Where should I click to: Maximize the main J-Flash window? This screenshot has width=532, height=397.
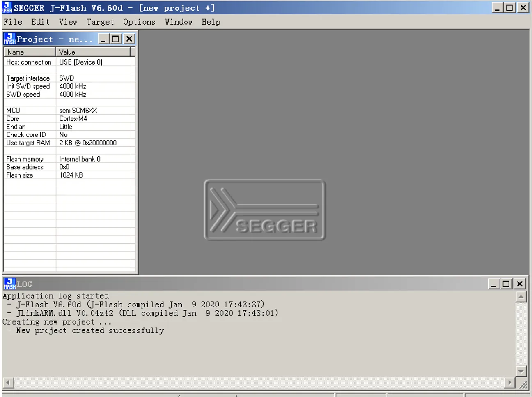click(509, 7)
